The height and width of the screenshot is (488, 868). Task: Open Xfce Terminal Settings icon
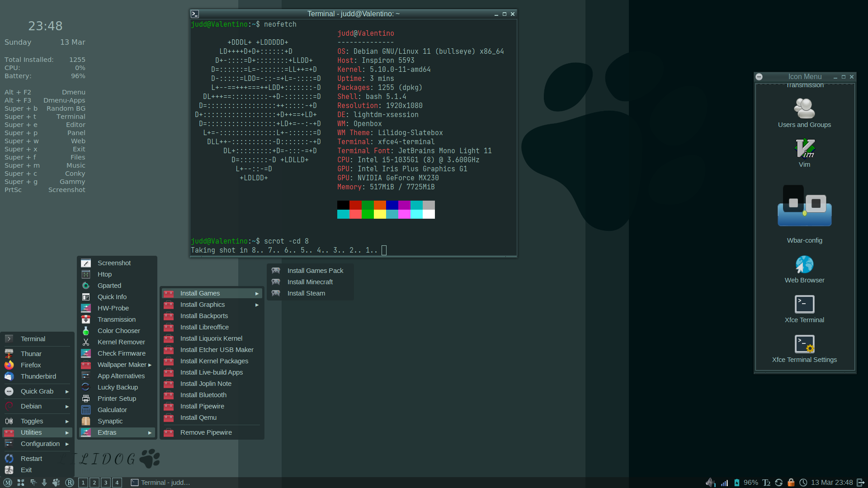click(x=804, y=349)
